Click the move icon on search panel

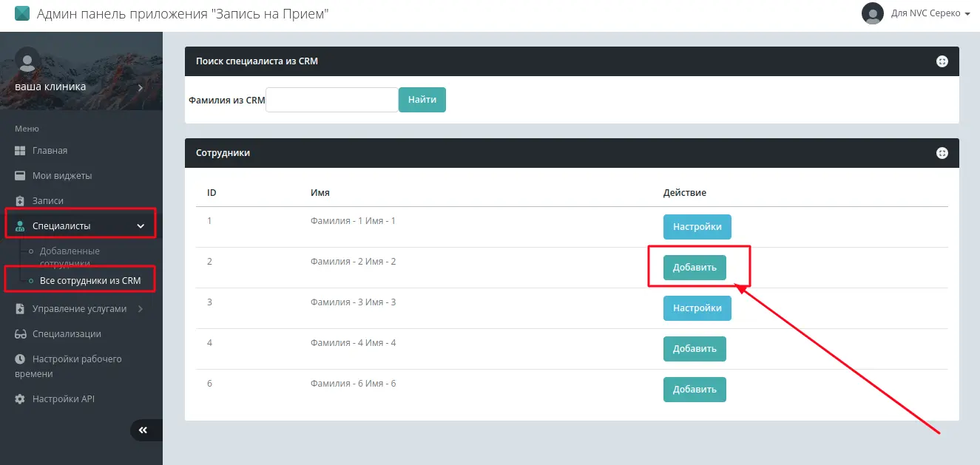click(x=942, y=61)
